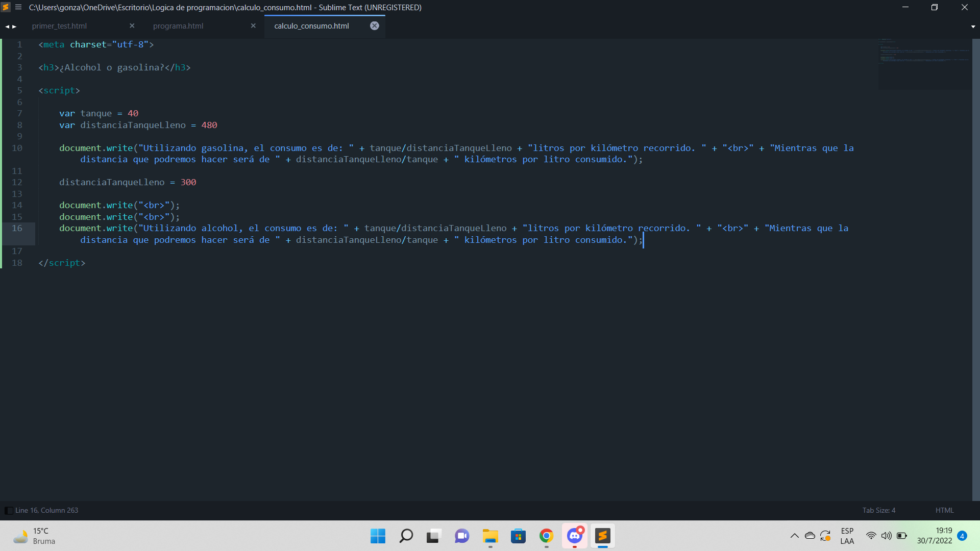Open the weather widget showing 15°C Bruma
The image size is (980, 551).
(x=34, y=536)
